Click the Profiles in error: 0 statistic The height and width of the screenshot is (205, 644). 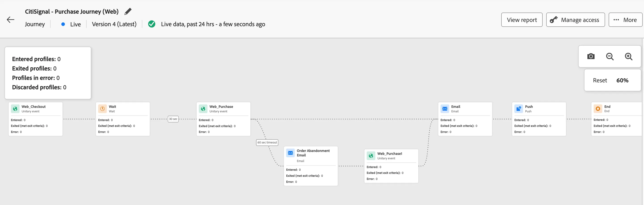click(x=36, y=78)
